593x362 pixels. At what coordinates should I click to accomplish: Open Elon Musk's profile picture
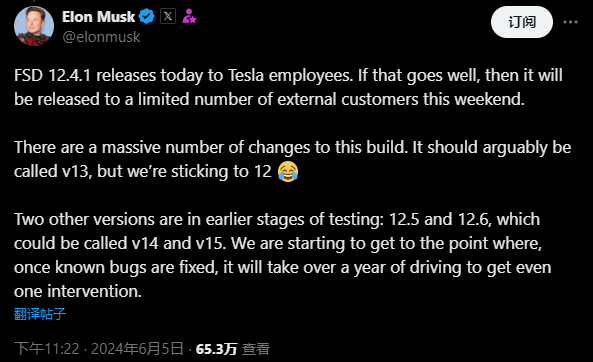[34, 26]
